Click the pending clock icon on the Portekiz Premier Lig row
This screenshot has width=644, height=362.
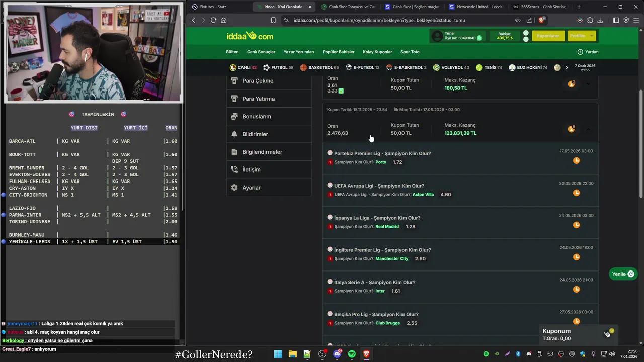pyautogui.click(x=577, y=160)
